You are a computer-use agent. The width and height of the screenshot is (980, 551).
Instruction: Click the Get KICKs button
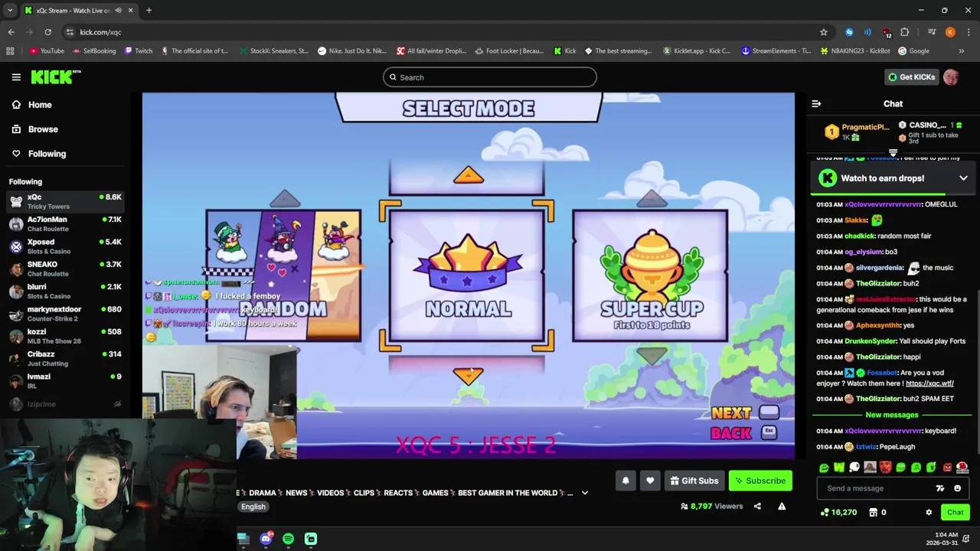[911, 77]
